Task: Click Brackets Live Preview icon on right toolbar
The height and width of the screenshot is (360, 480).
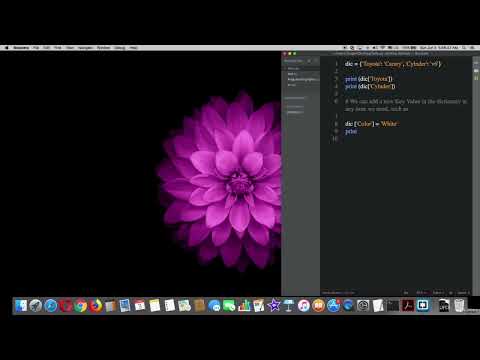Action: [x=476, y=63]
